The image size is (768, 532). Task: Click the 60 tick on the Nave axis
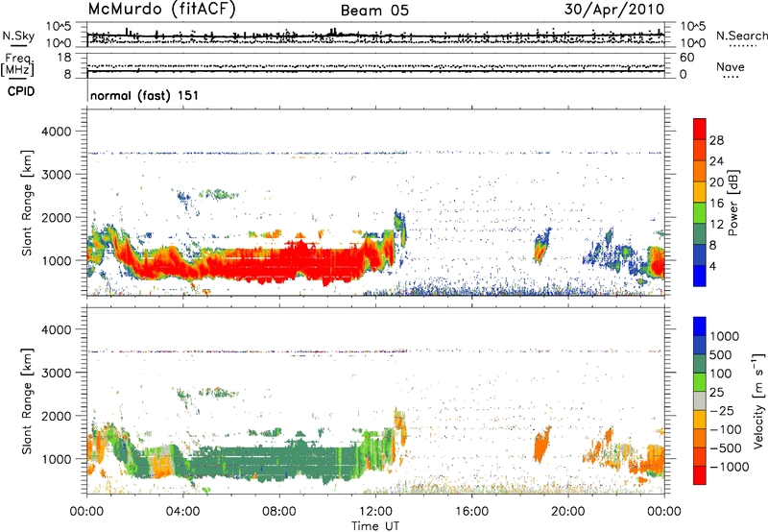(687, 58)
